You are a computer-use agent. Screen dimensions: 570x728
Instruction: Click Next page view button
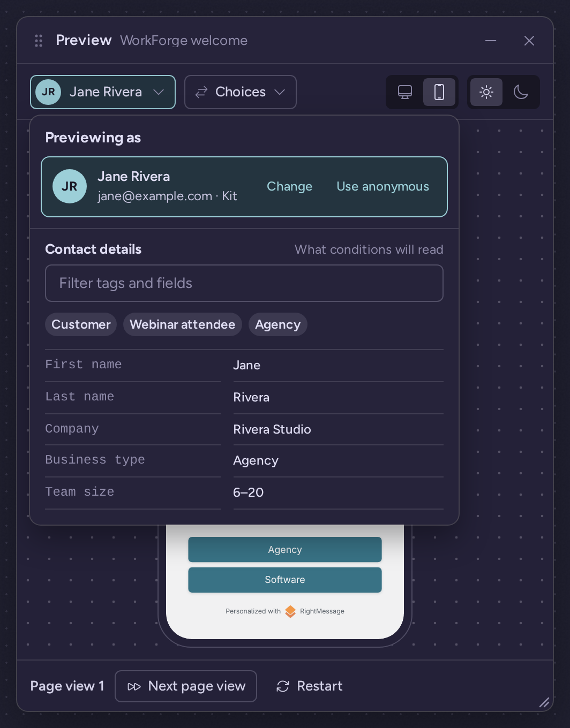pyautogui.click(x=186, y=686)
